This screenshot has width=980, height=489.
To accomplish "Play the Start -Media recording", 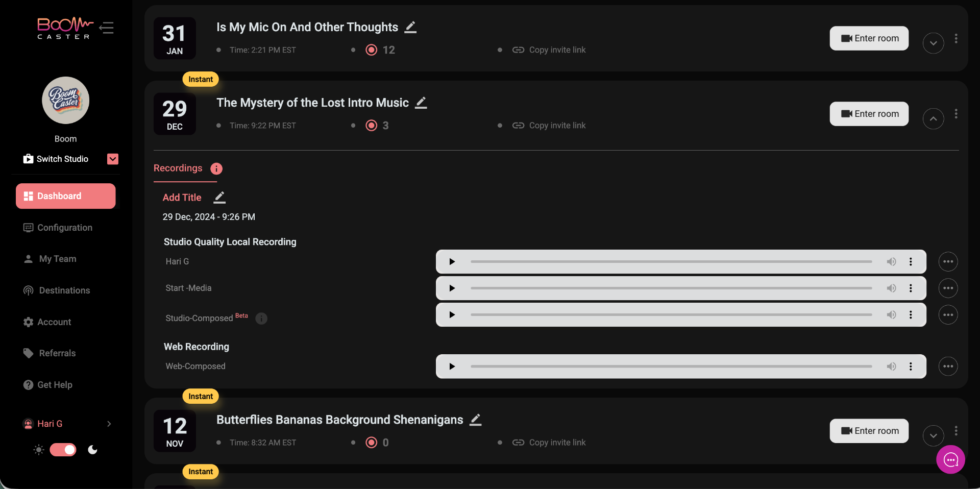I will (x=452, y=288).
